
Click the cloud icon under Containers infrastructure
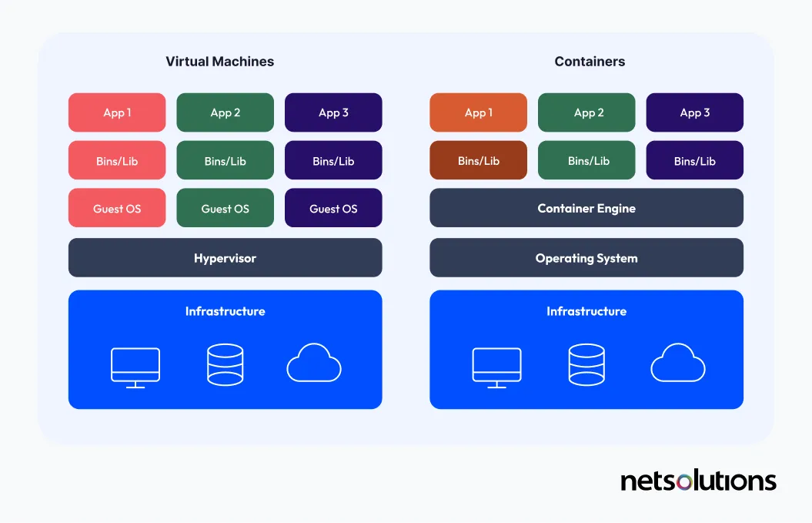coord(678,362)
